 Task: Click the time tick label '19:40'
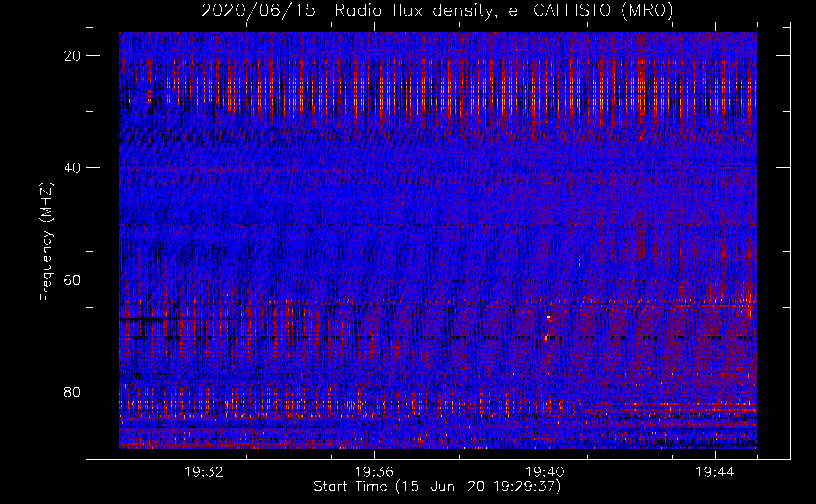545,472
